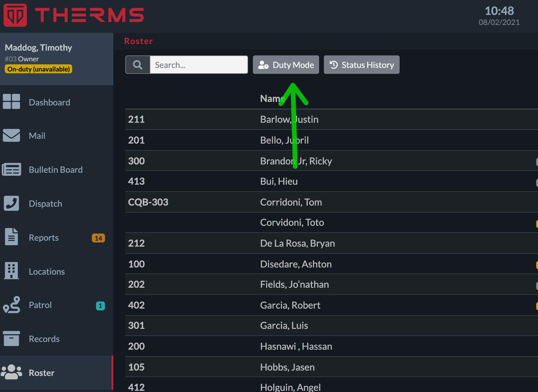Click the Records archive box icon

[x=11, y=339]
